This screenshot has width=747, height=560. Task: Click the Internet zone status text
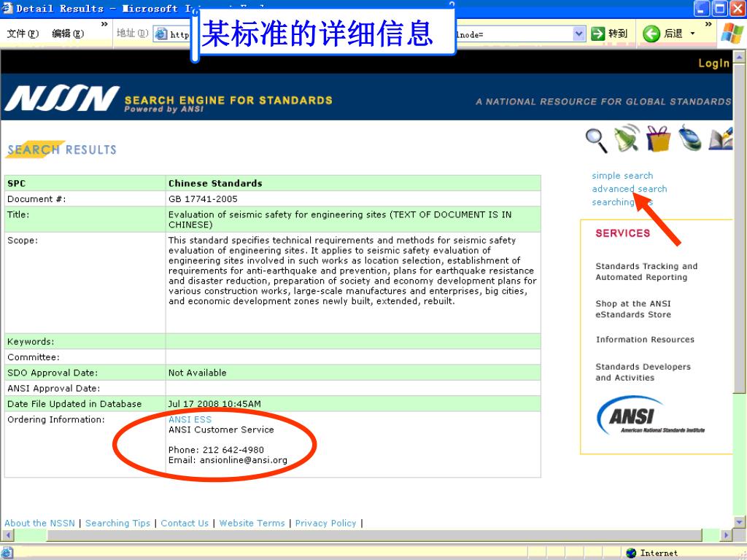point(659,553)
